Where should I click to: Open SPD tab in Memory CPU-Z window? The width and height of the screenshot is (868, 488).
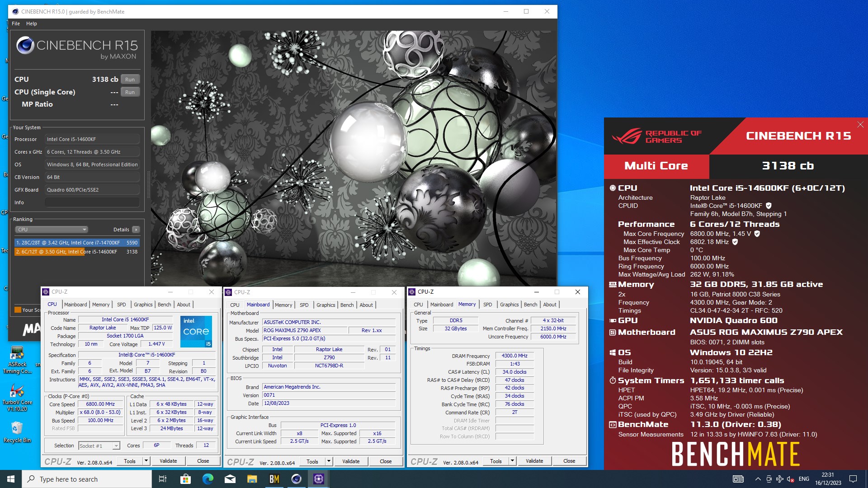coord(488,305)
